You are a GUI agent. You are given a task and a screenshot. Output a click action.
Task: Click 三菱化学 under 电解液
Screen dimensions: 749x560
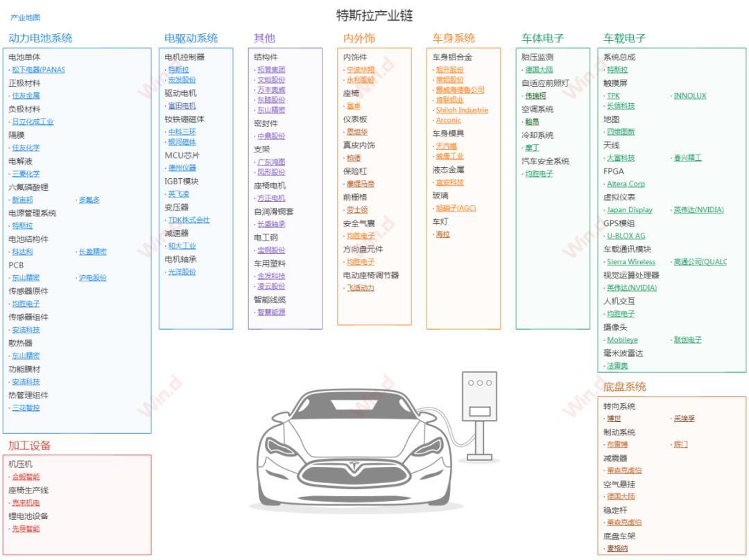pos(26,174)
